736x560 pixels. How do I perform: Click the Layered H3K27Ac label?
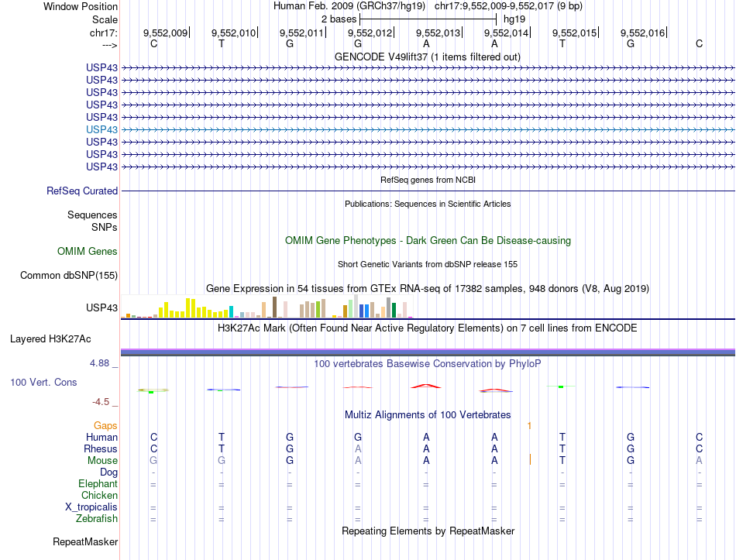pos(50,339)
